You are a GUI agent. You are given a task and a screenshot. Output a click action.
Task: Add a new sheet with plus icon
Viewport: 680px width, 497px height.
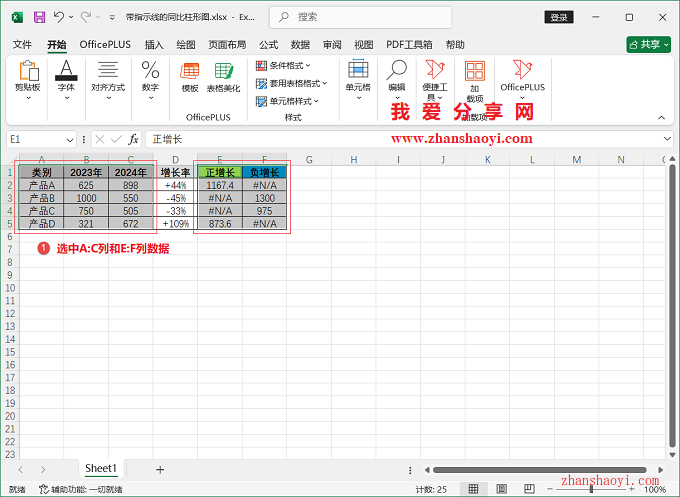pos(159,469)
